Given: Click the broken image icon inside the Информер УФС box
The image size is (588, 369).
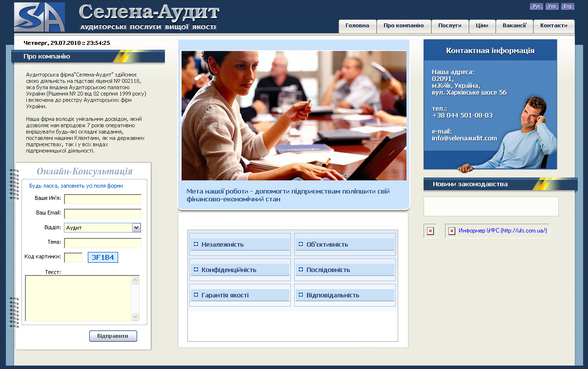Looking at the screenshot, I should [x=452, y=231].
